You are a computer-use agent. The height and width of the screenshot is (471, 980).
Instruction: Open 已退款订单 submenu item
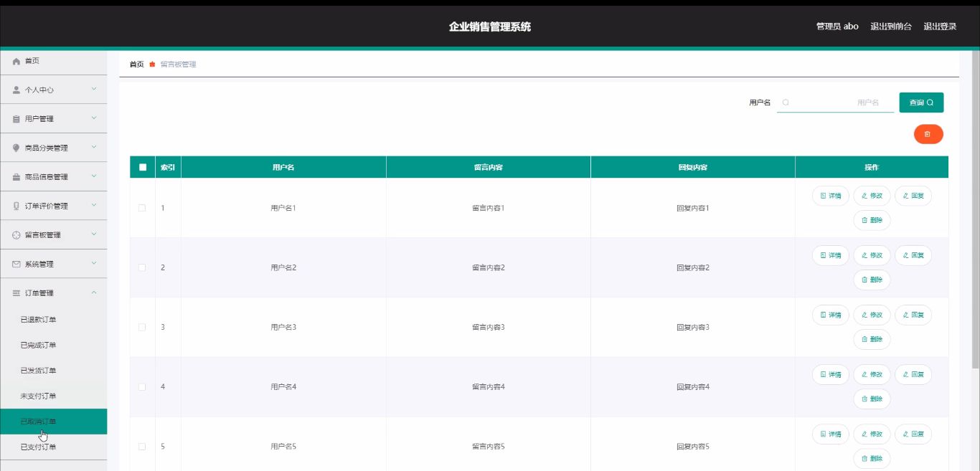tap(53, 320)
